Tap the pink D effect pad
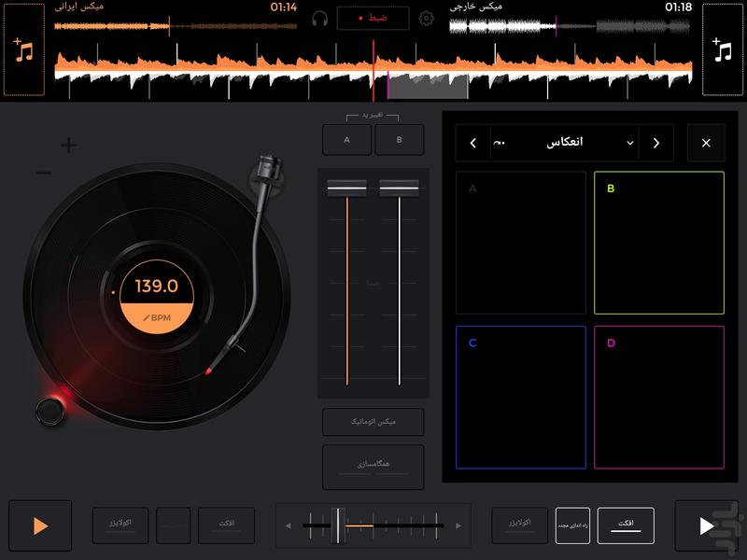Screen dimensions: 747x560 point(658,397)
